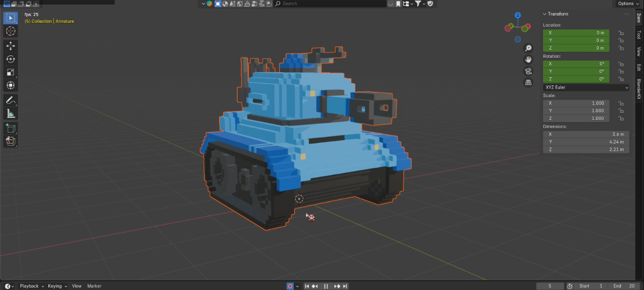Open the Playback menu
Viewport: 644px width, 290px height.
(x=31, y=286)
